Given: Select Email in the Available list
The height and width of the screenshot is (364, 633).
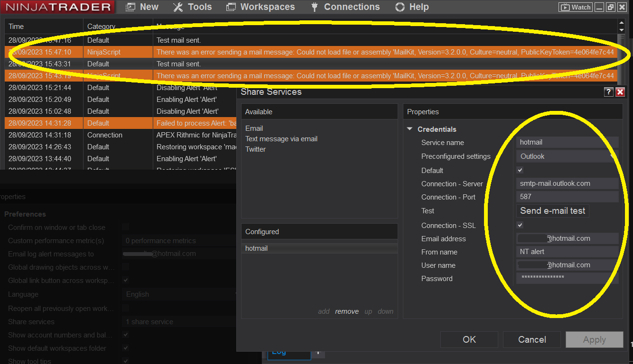Looking at the screenshot, I should click(254, 128).
